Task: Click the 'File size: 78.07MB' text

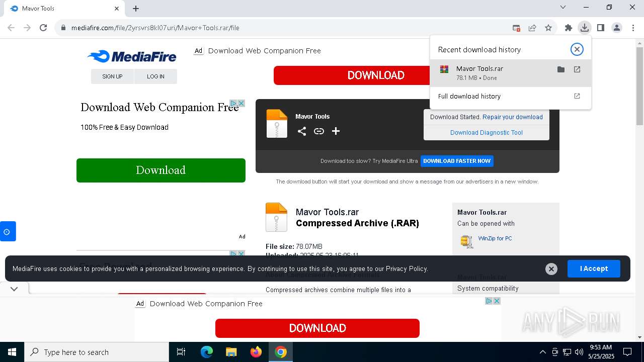Action: click(294, 246)
